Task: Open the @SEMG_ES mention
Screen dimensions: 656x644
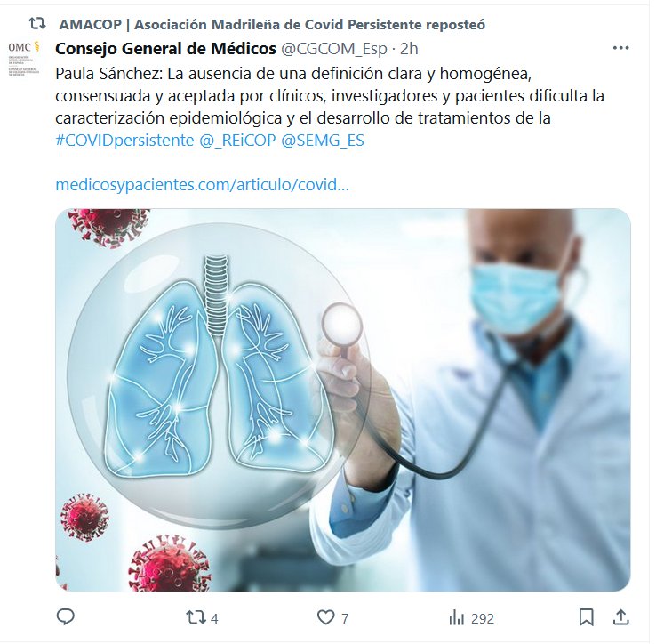Action: click(x=323, y=140)
